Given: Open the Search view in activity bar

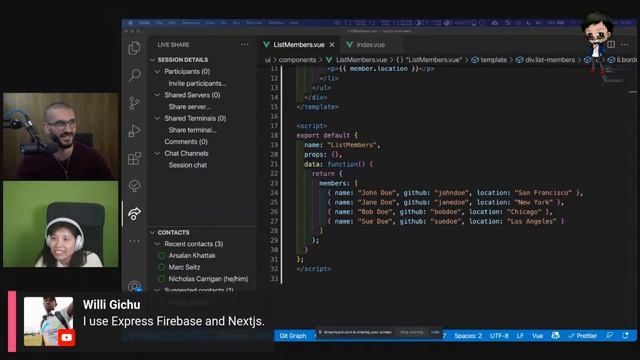Looking at the screenshot, I should pyautogui.click(x=134, y=76).
